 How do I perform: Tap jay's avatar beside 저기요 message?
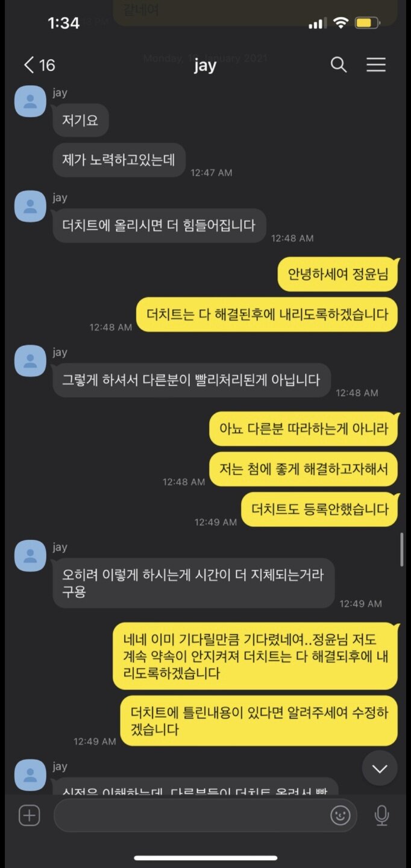click(x=30, y=101)
